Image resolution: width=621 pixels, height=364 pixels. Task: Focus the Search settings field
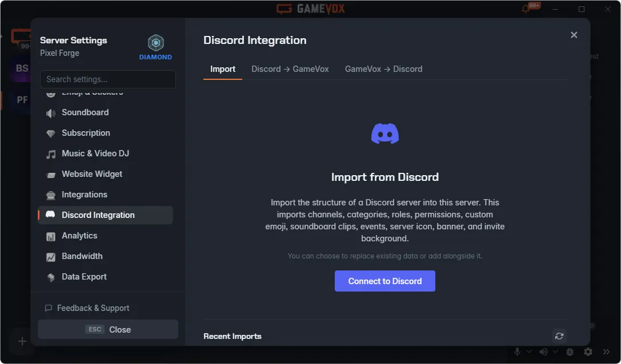tap(108, 79)
